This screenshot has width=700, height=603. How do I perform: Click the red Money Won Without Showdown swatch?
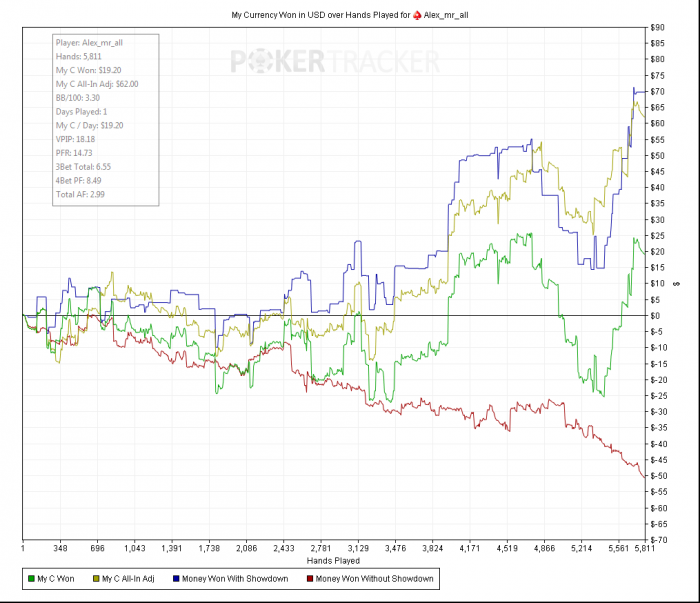click(310, 578)
